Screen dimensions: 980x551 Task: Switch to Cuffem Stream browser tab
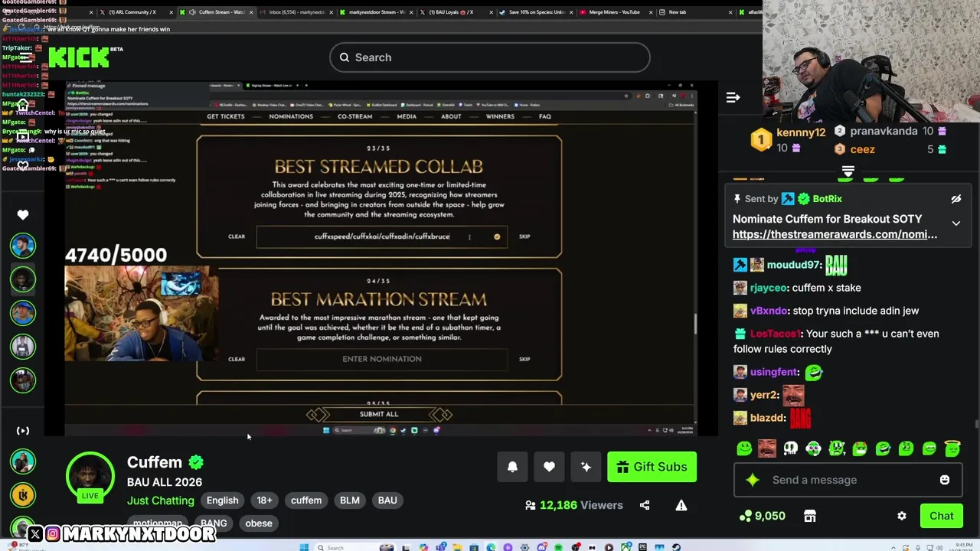217,12
